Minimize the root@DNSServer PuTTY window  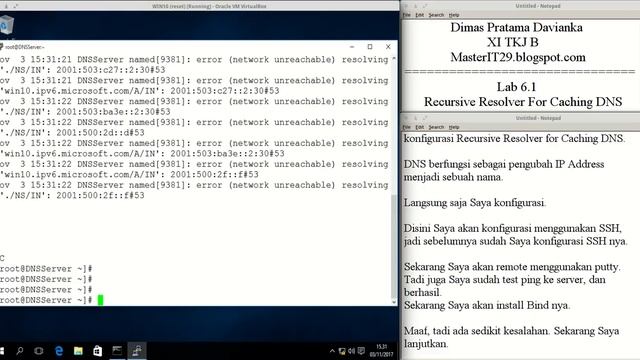coord(352,47)
